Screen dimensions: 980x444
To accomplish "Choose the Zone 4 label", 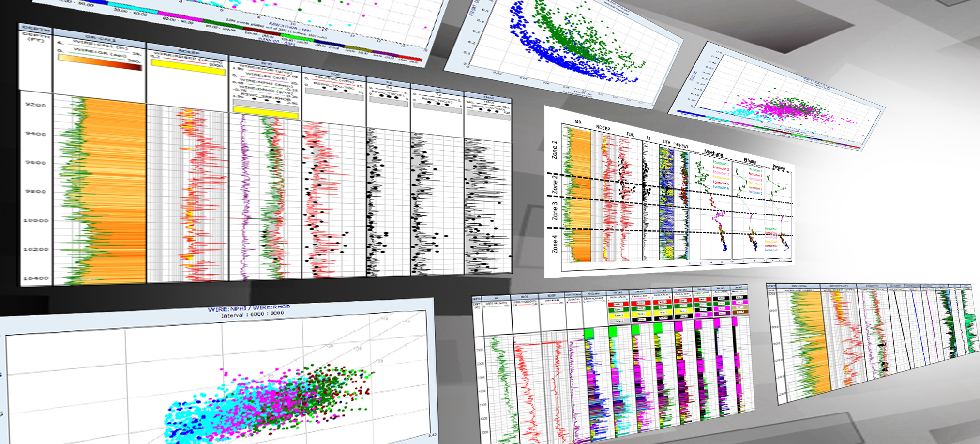I will click(555, 244).
